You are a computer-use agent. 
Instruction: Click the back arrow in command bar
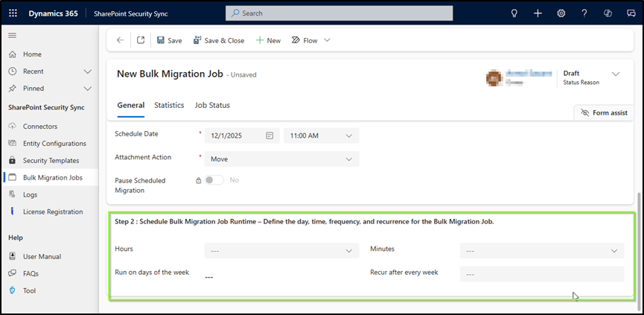pyautogui.click(x=121, y=40)
